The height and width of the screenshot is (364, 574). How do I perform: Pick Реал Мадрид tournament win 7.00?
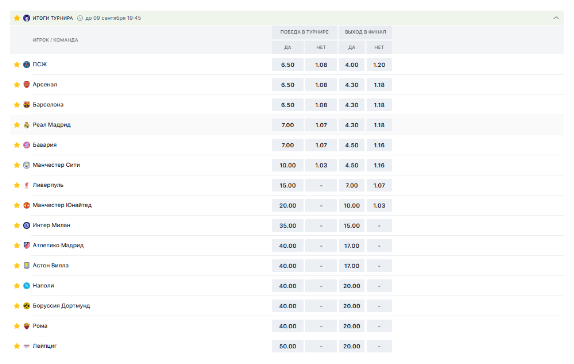(x=287, y=125)
